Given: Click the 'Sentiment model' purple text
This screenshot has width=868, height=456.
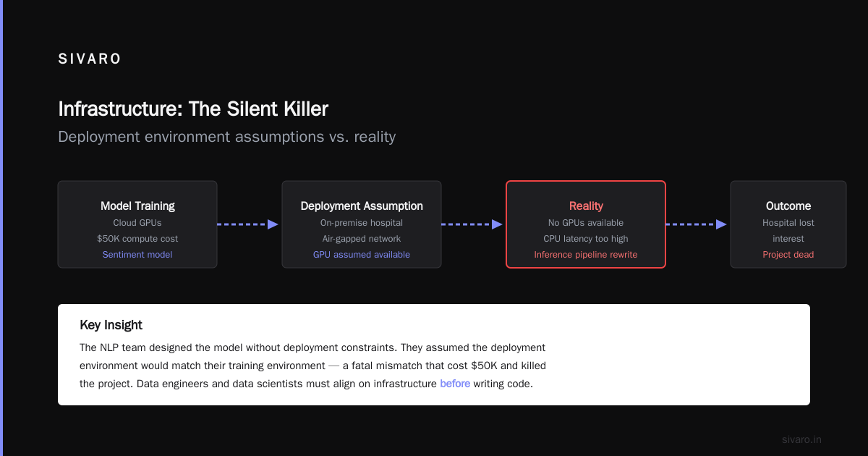Looking at the screenshot, I should [137, 255].
